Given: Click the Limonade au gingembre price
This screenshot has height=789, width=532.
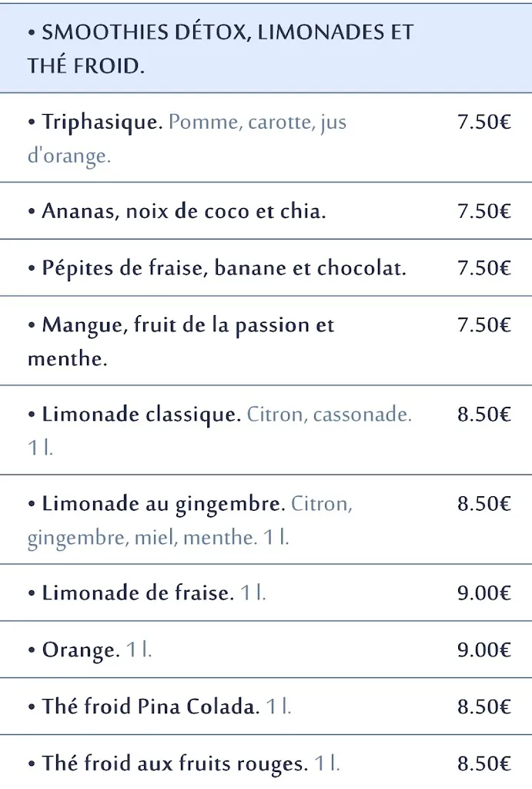Looking at the screenshot, I should tap(483, 504).
